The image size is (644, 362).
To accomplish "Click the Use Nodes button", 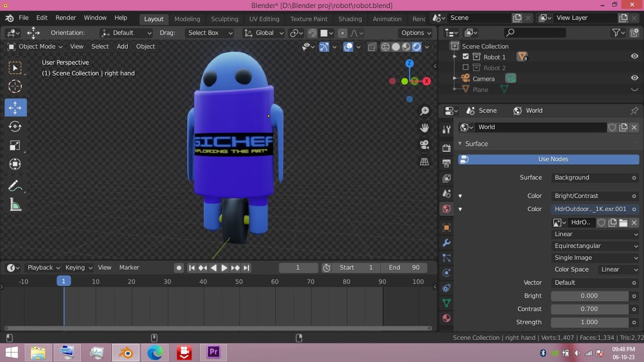I will 548,159.
